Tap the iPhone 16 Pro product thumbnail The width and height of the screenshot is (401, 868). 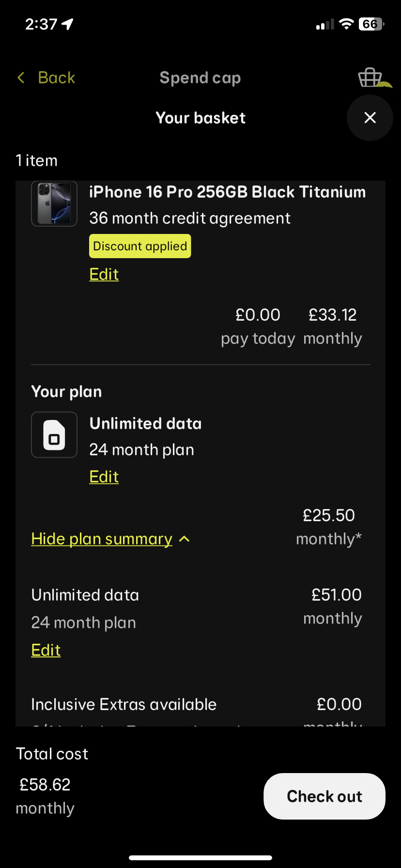click(x=54, y=203)
